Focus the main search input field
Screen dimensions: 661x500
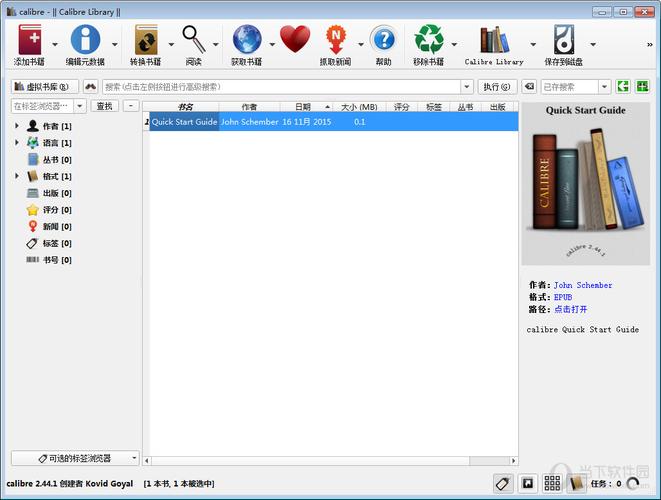(282, 87)
